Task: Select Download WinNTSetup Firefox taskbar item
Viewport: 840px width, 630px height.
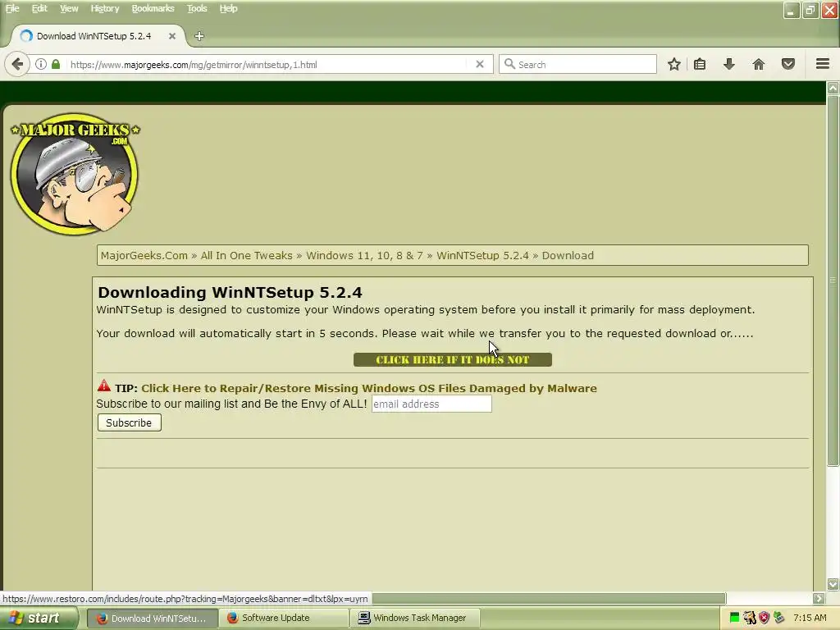Action: [x=153, y=619]
